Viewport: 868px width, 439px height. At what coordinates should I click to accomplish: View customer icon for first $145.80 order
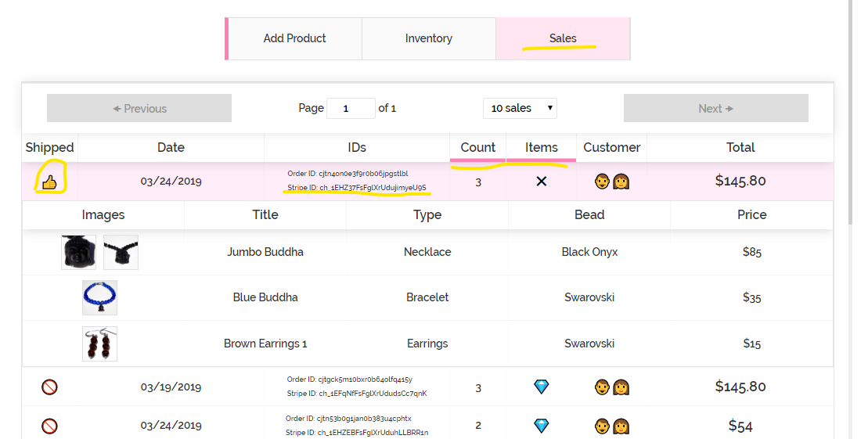click(x=611, y=182)
